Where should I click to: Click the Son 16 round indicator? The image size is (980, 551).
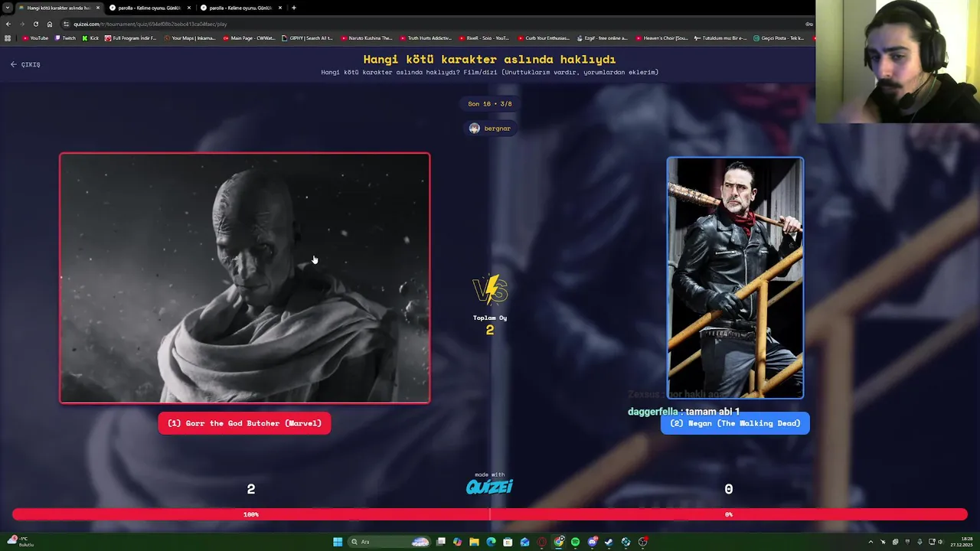(x=490, y=103)
